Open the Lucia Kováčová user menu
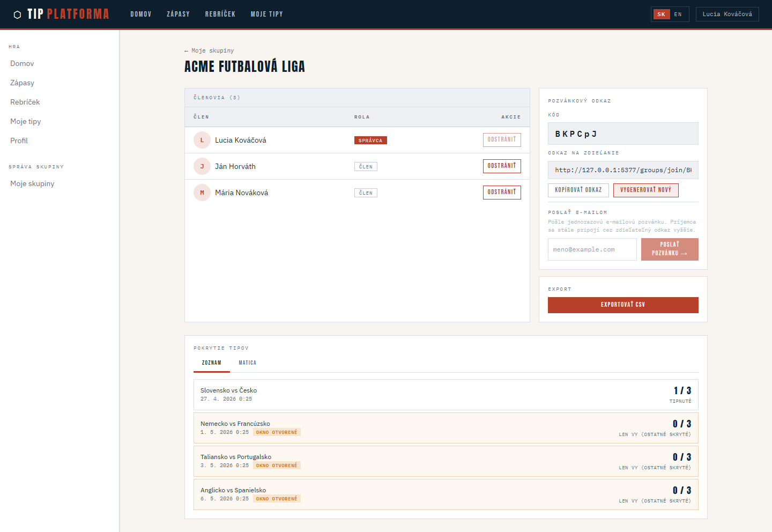Viewport: 772px width, 532px height. click(x=727, y=14)
